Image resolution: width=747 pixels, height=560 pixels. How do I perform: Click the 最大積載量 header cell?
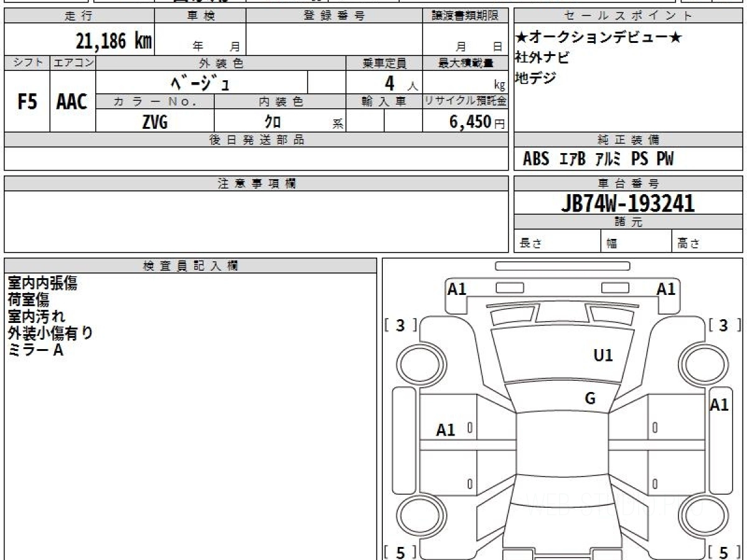[465, 63]
